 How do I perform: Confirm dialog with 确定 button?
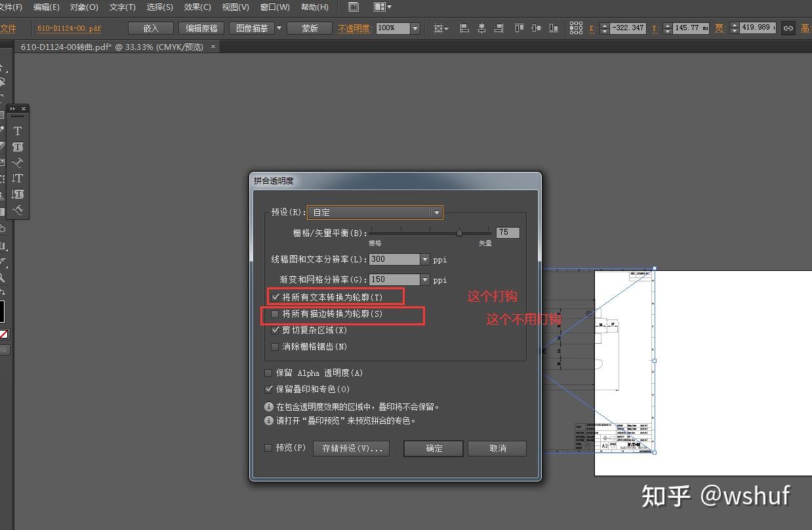(x=434, y=449)
